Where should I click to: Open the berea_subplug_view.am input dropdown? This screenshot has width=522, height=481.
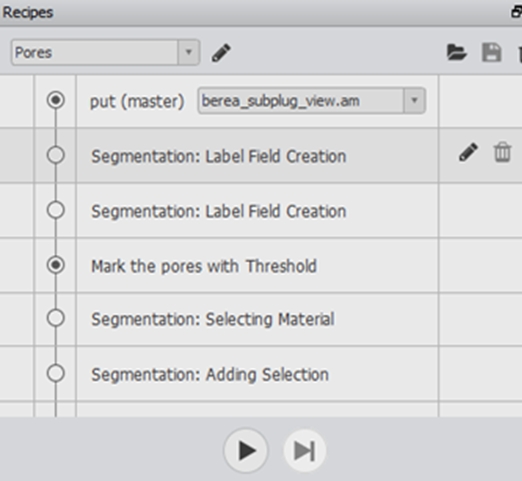pyautogui.click(x=311, y=101)
